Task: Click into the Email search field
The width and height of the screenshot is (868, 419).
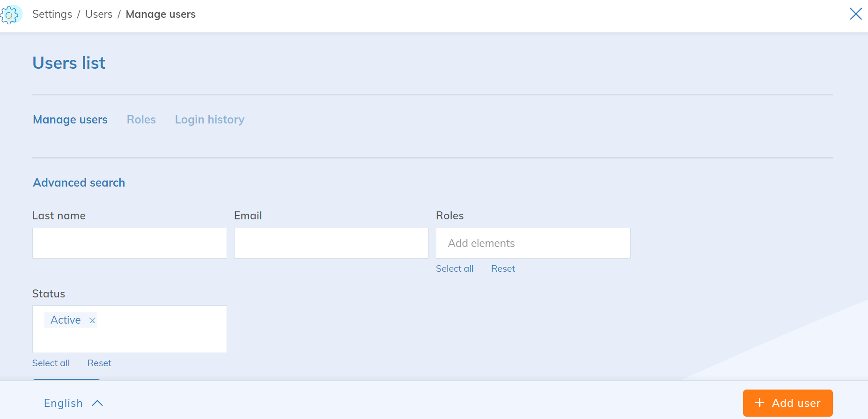Action: pos(331,243)
